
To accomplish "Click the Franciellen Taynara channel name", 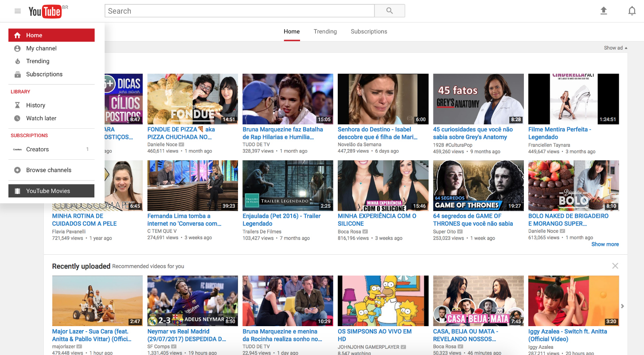I will tap(549, 145).
